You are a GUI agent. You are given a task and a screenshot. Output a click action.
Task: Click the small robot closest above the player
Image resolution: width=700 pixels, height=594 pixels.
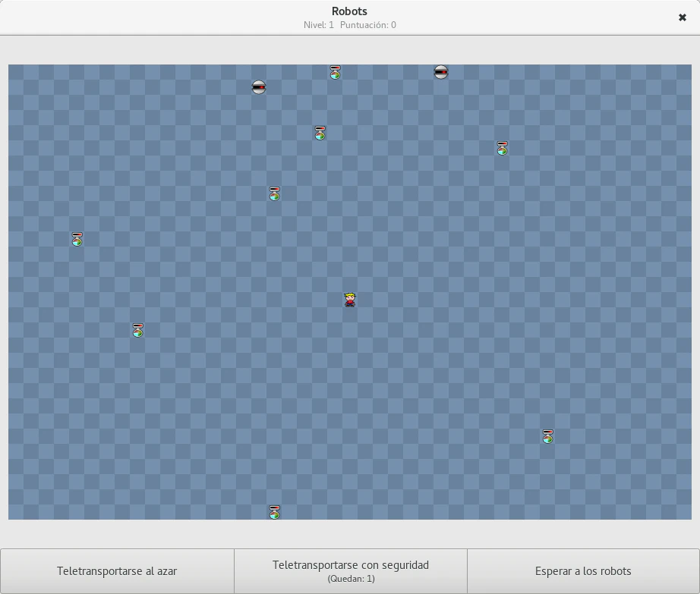click(274, 193)
